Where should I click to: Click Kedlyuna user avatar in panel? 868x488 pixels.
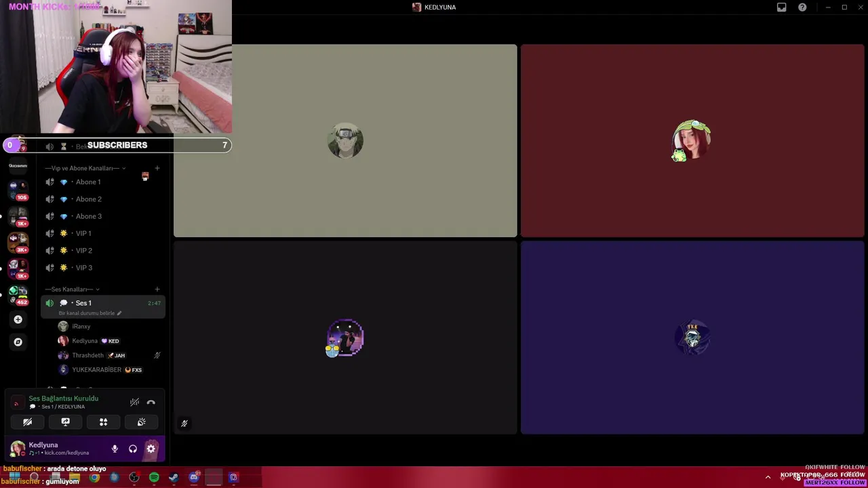click(x=18, y=448)
